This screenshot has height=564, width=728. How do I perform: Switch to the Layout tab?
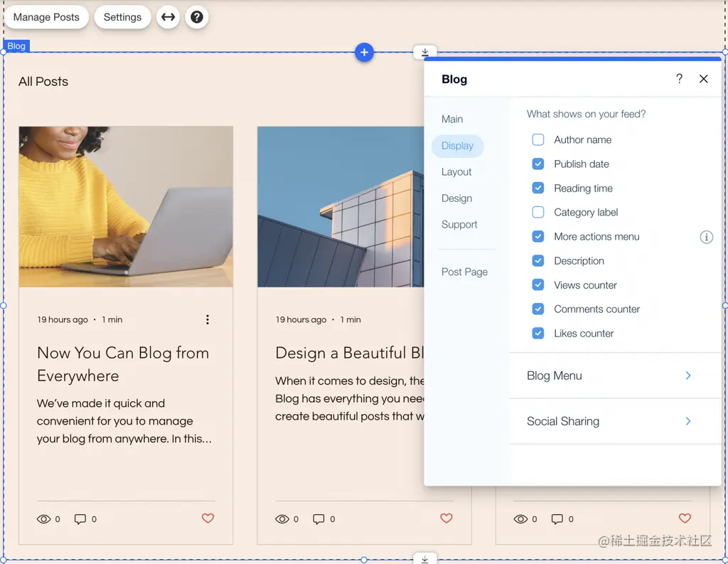tap(456, 172)
